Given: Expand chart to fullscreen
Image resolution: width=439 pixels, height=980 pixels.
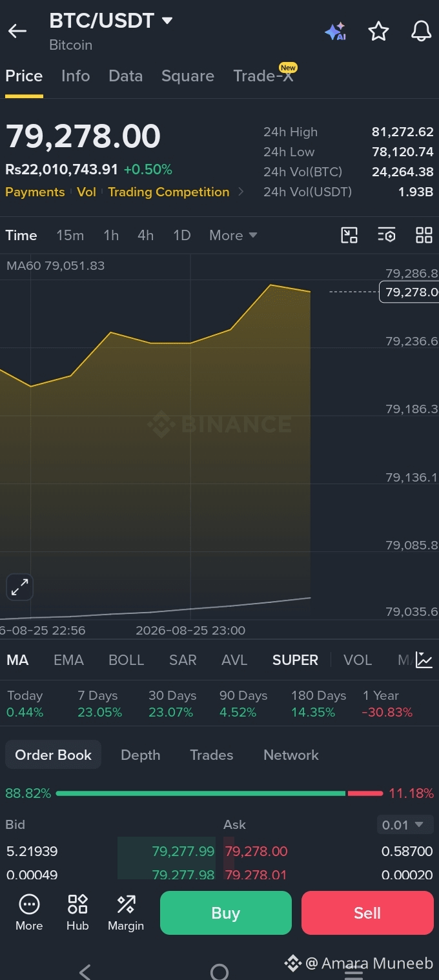Looking at the screenshot, I should [x=19, y=587].
